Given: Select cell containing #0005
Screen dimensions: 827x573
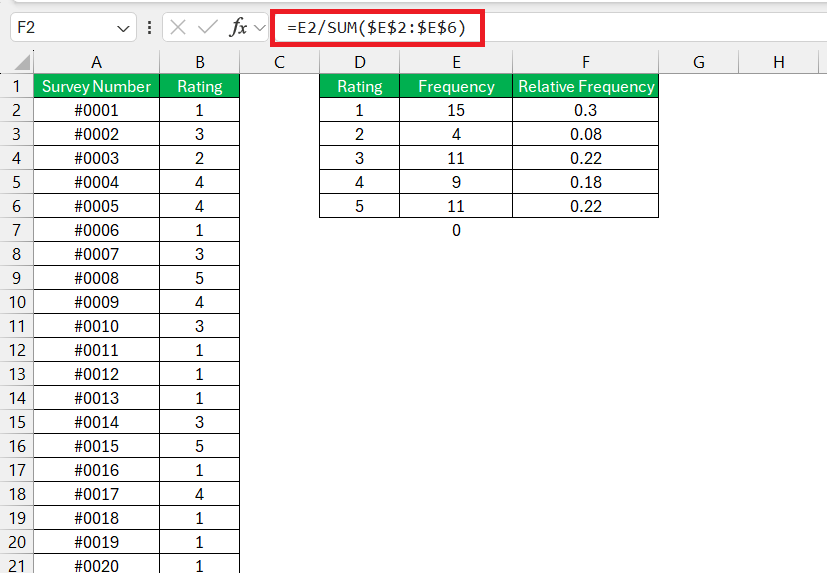Looking at the screenshot, I should [x=97, y=206].
